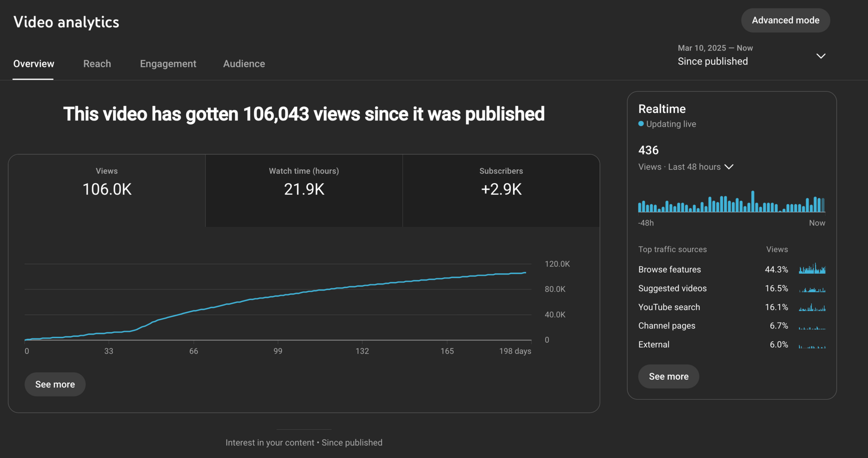Click the Channel pages traffic source
Viewport: 868px width, 458px height.
[666, 326]
